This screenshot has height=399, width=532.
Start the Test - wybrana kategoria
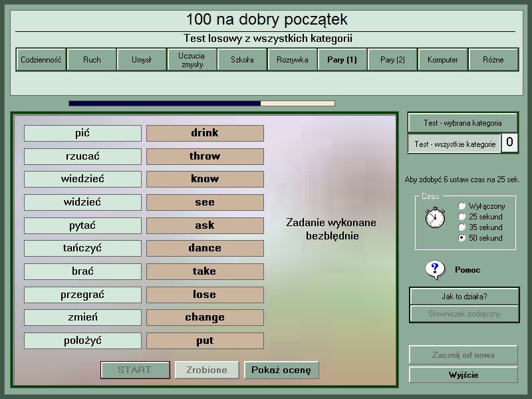click(463, 122)
